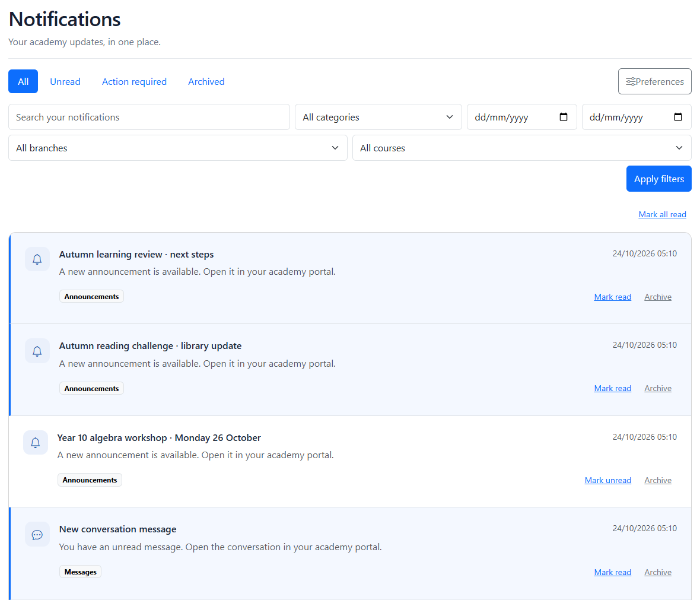The width and height of the screenshot is (700, 600).
Task: Click the Notifications page heading
Action: (65, 19)
